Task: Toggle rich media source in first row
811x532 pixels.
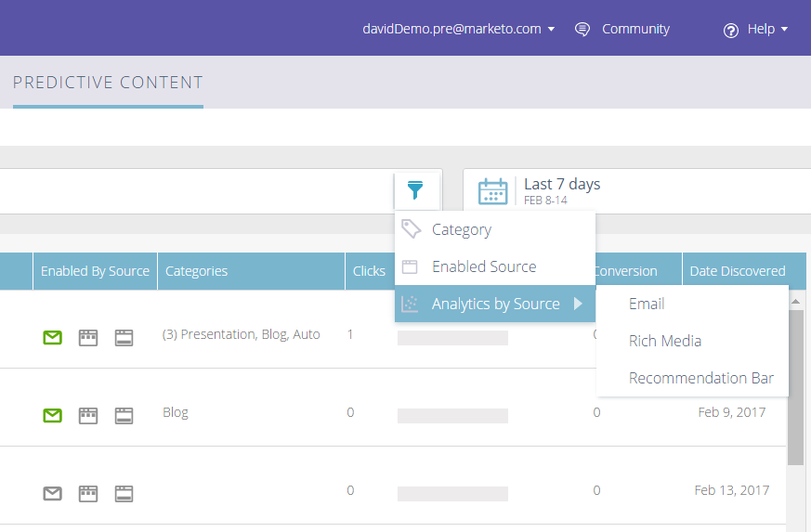Action: tap(88, 338)
